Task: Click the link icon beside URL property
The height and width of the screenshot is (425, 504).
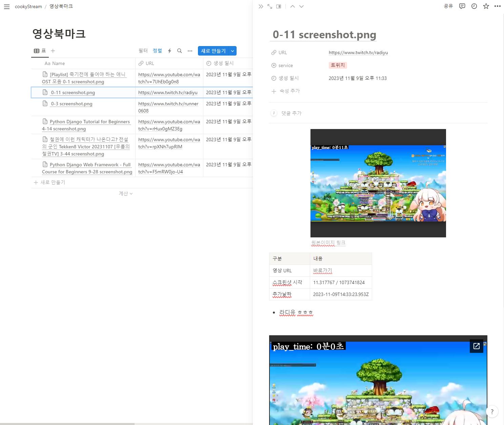Action: tap(274, 52)
